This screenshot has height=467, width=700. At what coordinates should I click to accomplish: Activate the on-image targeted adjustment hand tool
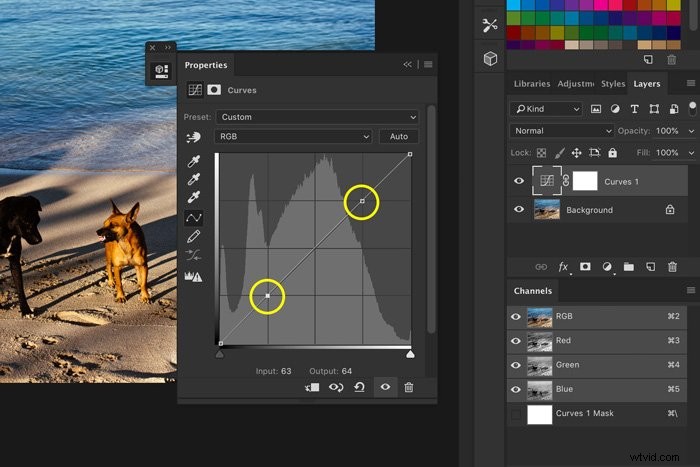pos(193,138)
